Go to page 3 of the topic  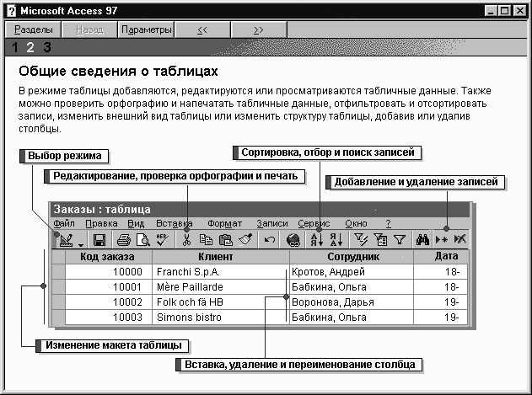pos(47,47)
